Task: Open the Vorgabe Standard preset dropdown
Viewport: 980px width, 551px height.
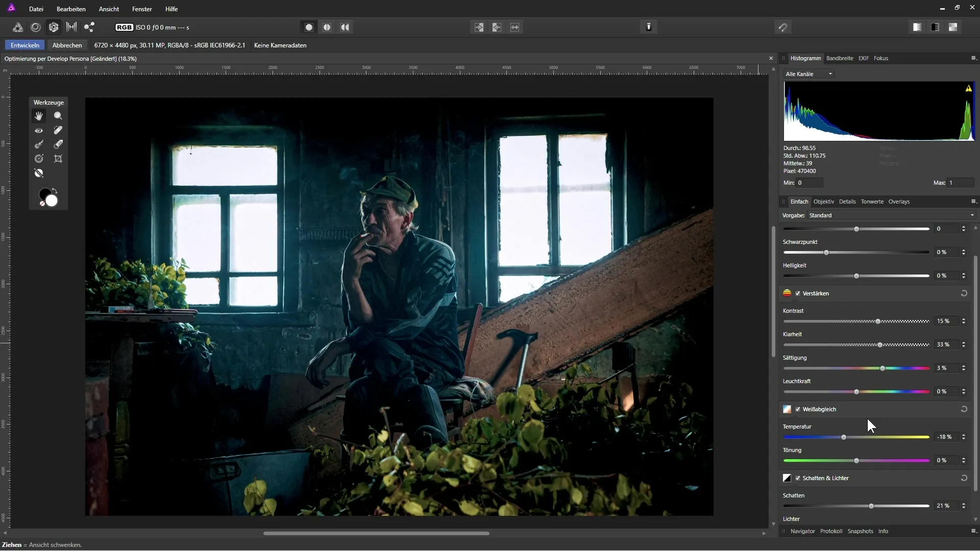Action: point(891,215)
